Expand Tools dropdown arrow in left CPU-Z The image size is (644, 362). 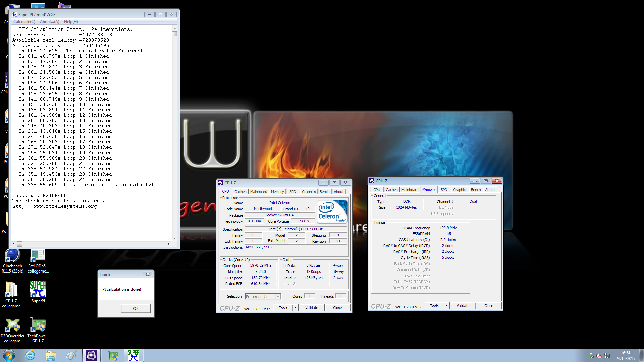point(296,308)
